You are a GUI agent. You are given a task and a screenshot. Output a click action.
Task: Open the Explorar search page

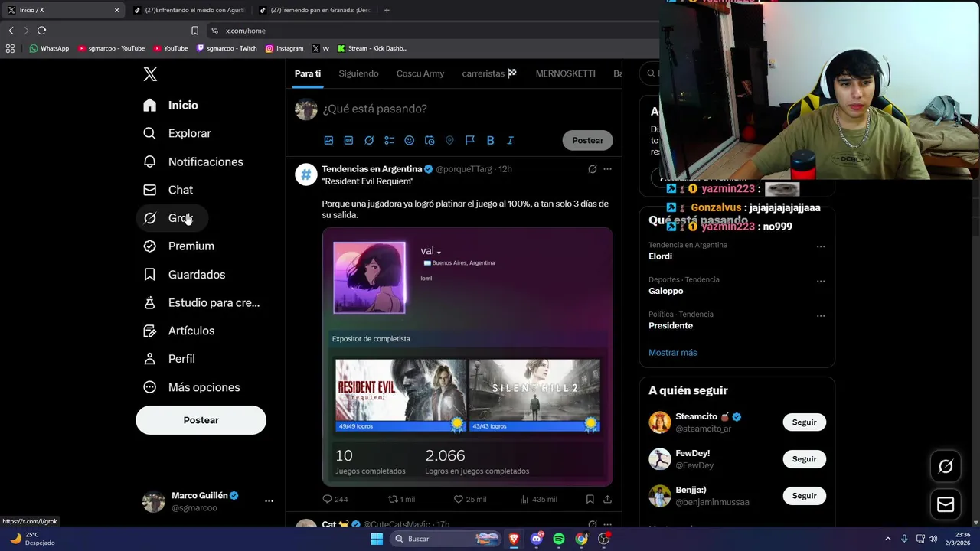[177, 133]
